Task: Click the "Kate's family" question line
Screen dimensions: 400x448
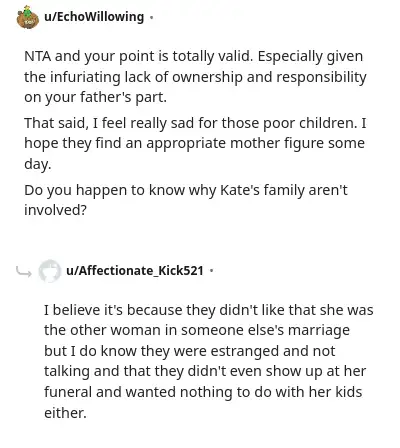Action: (186, 190)
